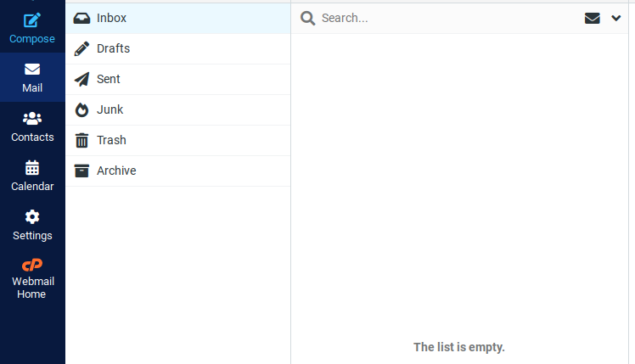635x364 pixels.
Task: Click the Archive box icon
Action: pos(81,171)
